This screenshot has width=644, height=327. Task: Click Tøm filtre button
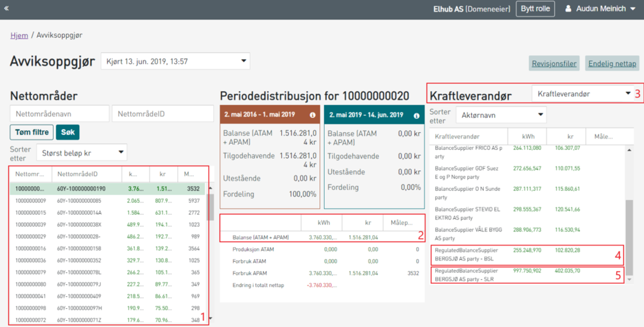[x=32, y=132]
